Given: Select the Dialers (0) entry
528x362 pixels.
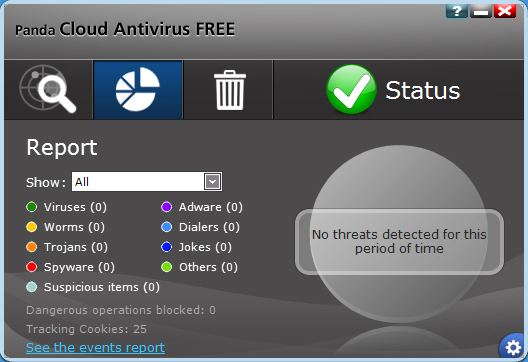Looking at the screenshot, I should click(x=209, y=227).
